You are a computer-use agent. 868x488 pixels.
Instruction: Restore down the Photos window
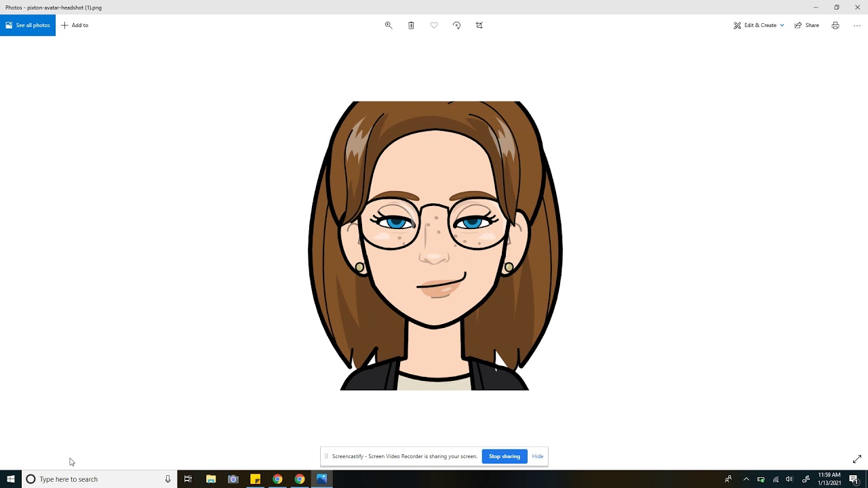837,7
